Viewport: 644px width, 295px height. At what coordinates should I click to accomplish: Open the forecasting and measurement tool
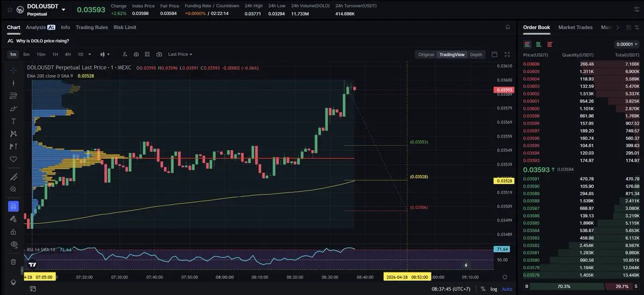click(x=13, y=146)
